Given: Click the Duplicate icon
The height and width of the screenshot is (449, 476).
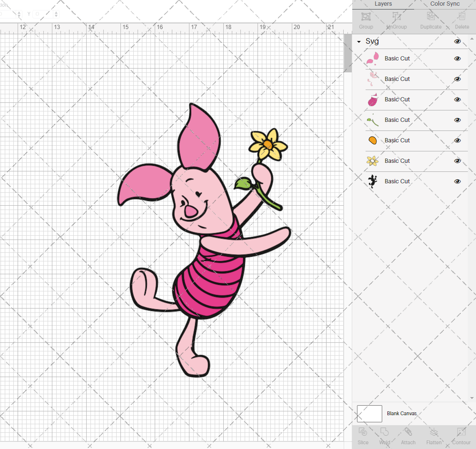Looking at the screenshot, I should click(x=430, y=17).
